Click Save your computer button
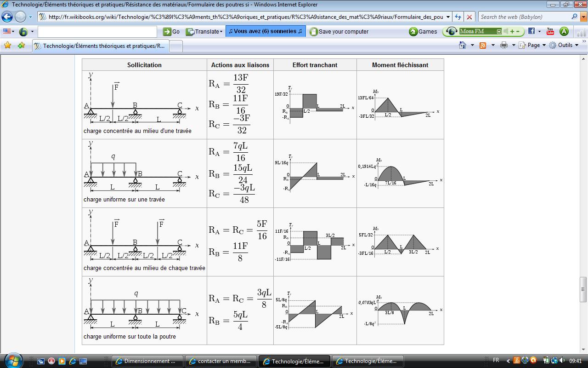Image resolution: width=588 pixels, height=368 pixels. (x=339, y=32)
